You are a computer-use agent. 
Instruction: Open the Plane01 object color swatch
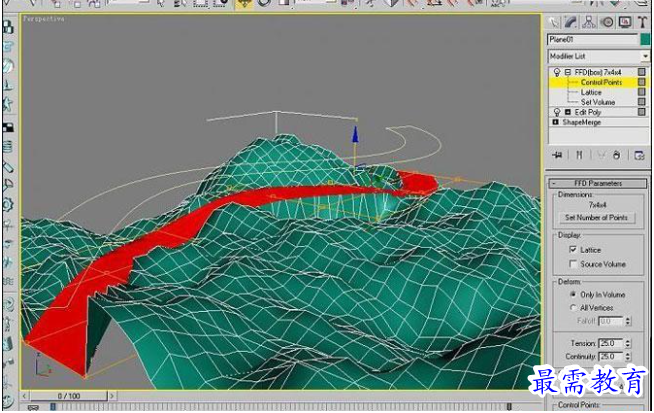[645, 40]
